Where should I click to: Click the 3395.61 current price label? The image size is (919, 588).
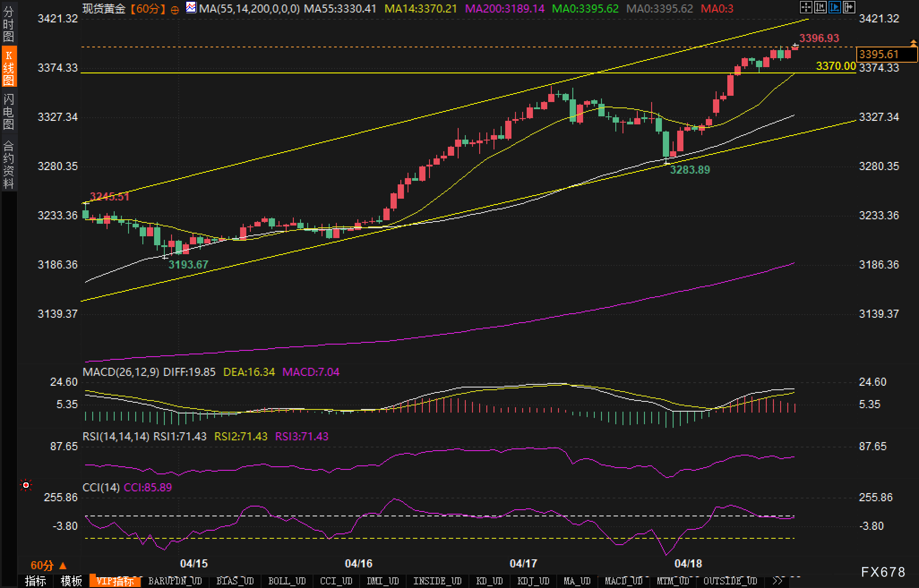coord(880,54)
